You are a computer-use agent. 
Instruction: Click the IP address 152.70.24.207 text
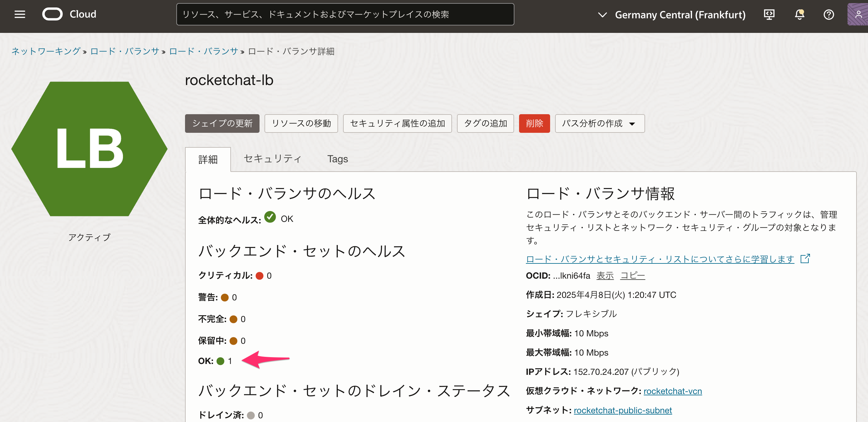[x=601, y=371]
